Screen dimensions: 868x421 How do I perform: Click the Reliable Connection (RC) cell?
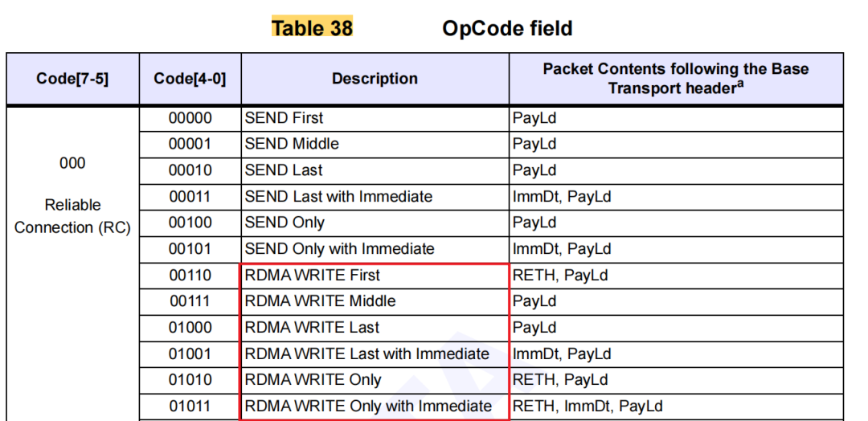point(72,216)
